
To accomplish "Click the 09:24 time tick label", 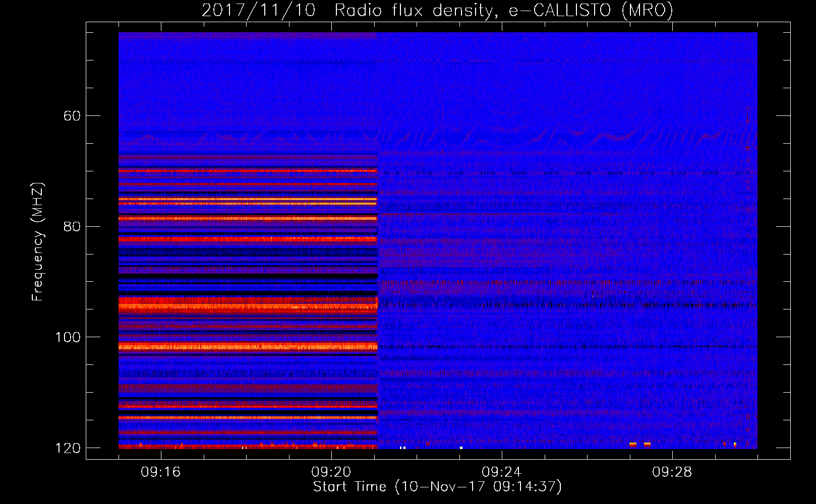I will pyautogui.click(x=502, y=472).
